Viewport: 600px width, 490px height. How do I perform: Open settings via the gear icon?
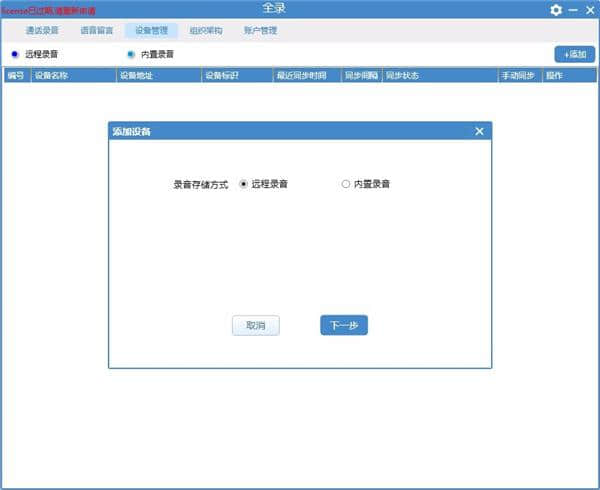556,10
